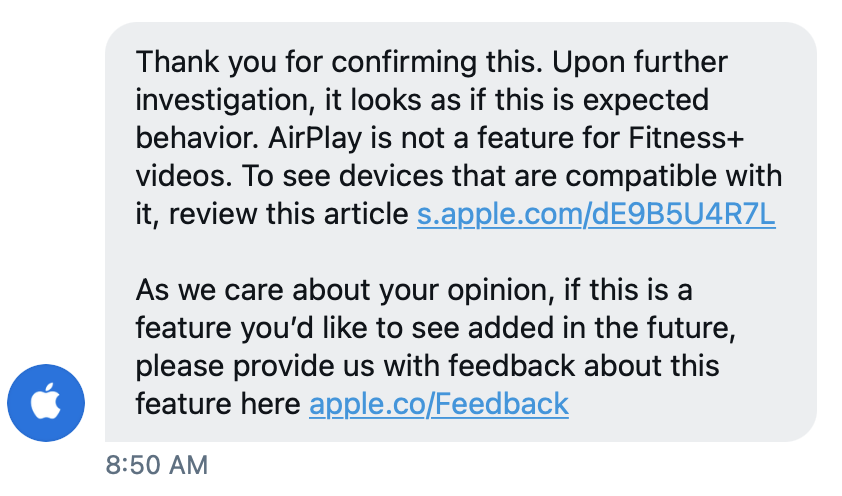The width and height of the screenshot is (842, 496).
Task: Click the "review this article" text
Action: [288, 214]
